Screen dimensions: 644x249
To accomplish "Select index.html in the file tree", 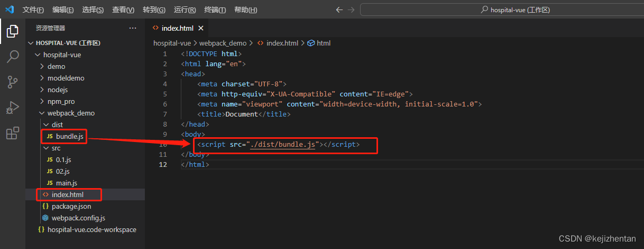I will point(85,194).
